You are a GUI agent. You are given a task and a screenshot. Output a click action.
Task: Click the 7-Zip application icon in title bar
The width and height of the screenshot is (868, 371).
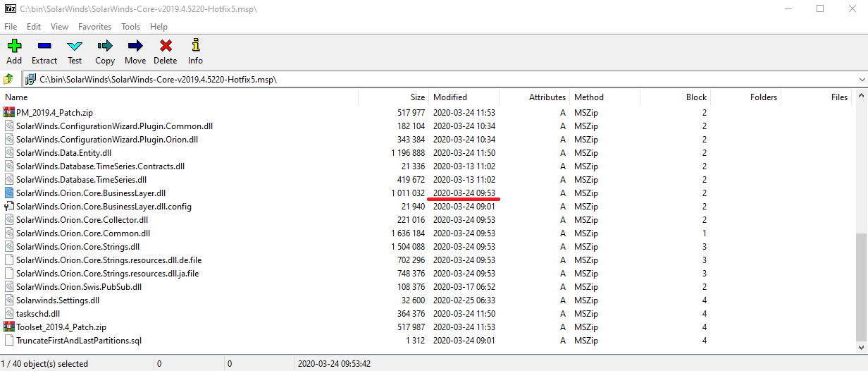(x=10, y=9)
